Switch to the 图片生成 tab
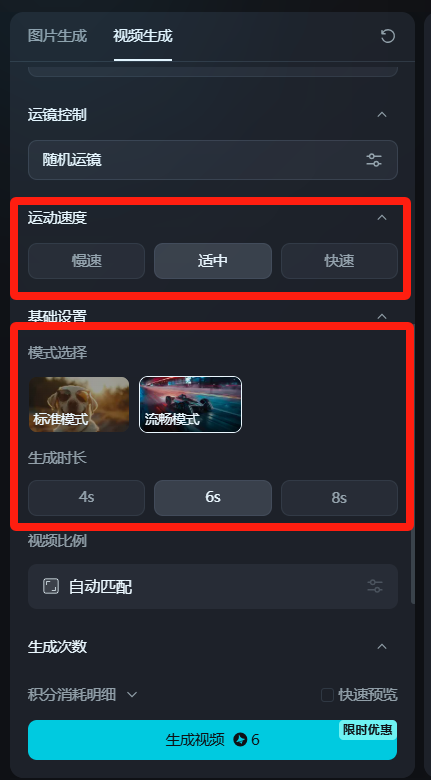The height and width of the screenshot is (780, 431). [57, 36]
